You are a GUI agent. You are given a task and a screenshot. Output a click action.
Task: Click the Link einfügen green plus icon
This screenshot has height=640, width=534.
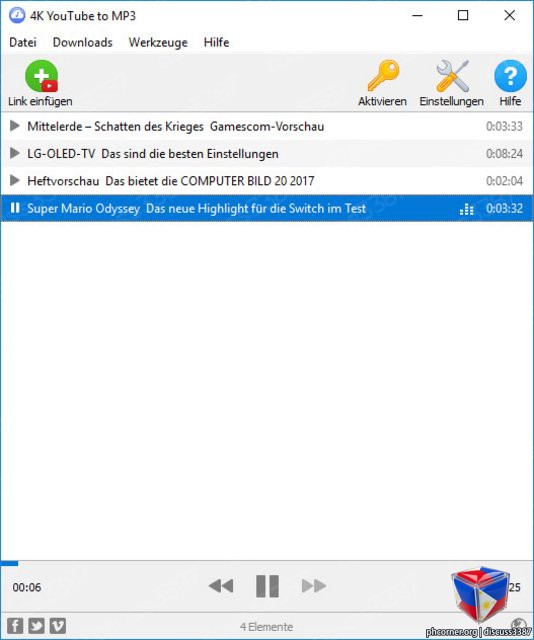[x=41, y=76]
